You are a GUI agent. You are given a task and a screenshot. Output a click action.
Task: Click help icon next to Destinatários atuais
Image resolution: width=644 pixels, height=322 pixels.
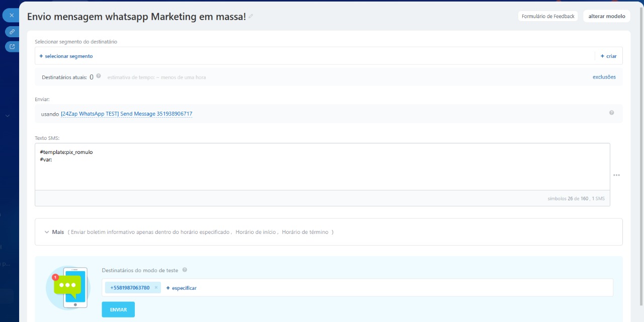pos(99,76)
